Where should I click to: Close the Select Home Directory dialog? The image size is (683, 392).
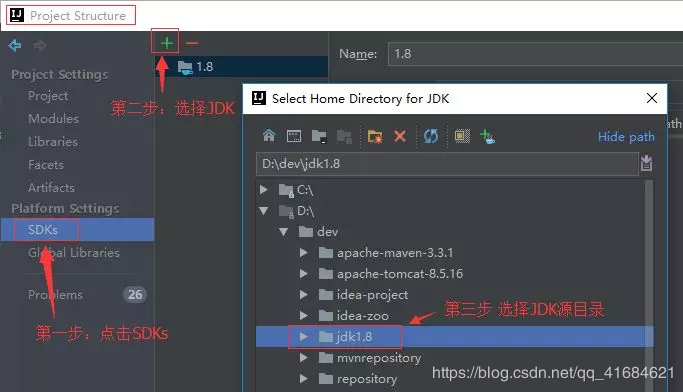point(652,98)
